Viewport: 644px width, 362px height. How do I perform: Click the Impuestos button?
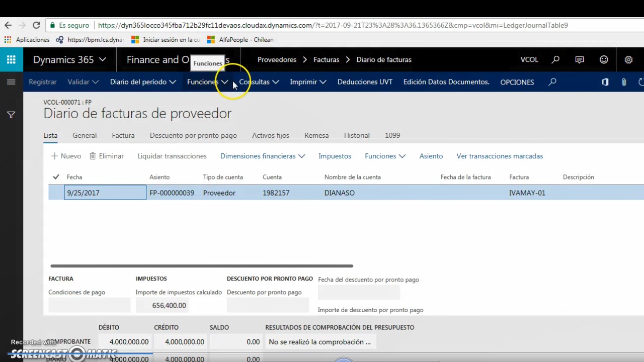[x=335, y=156]
